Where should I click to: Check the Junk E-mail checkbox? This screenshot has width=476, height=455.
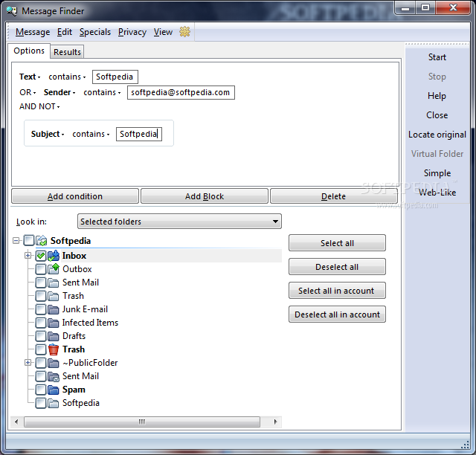click(x=41, y=309)
